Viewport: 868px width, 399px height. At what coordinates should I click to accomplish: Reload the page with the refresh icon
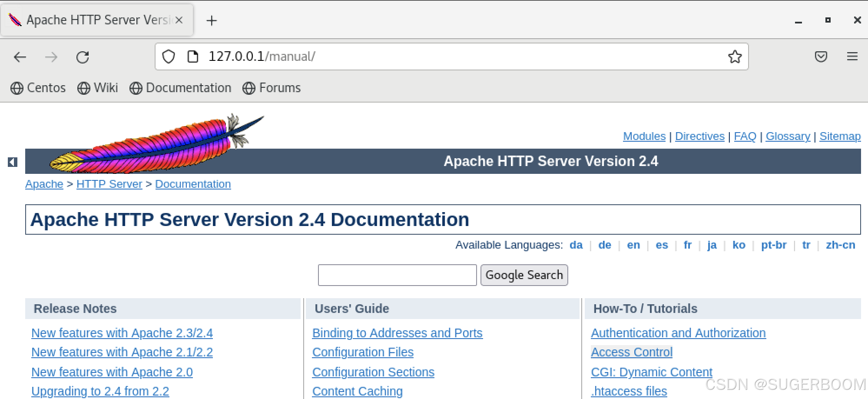pos(83,57)
